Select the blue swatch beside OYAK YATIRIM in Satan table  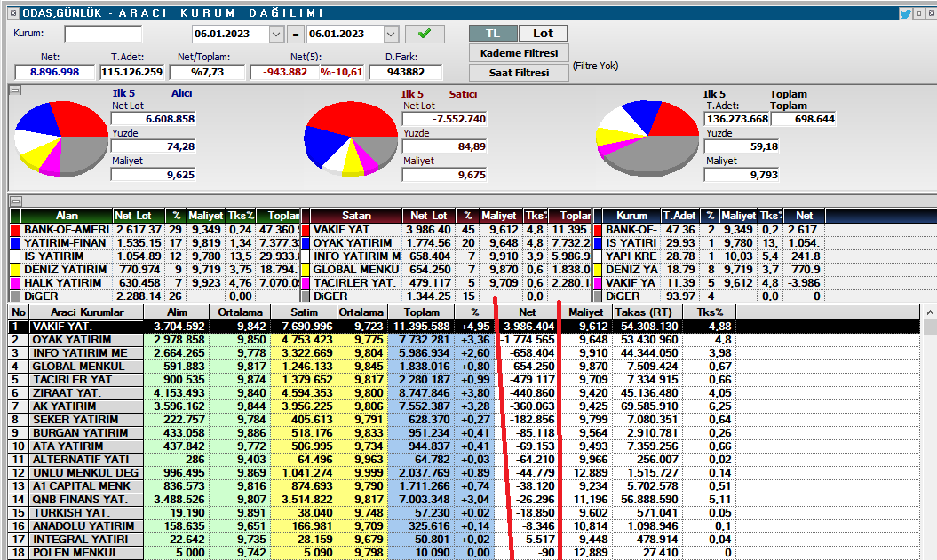tap(306, 243)
